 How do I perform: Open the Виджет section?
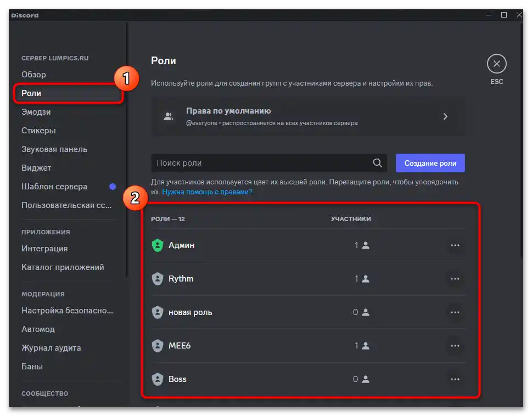[36, 168]
